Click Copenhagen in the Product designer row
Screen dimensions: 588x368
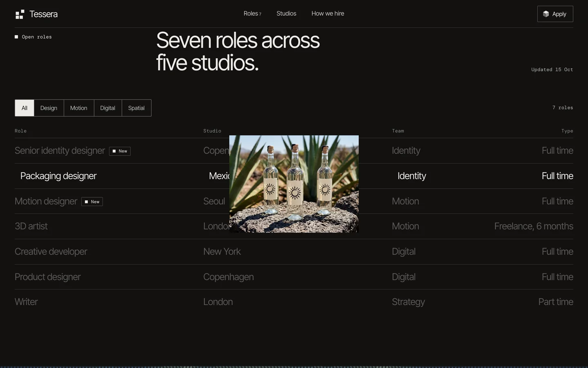228,277
